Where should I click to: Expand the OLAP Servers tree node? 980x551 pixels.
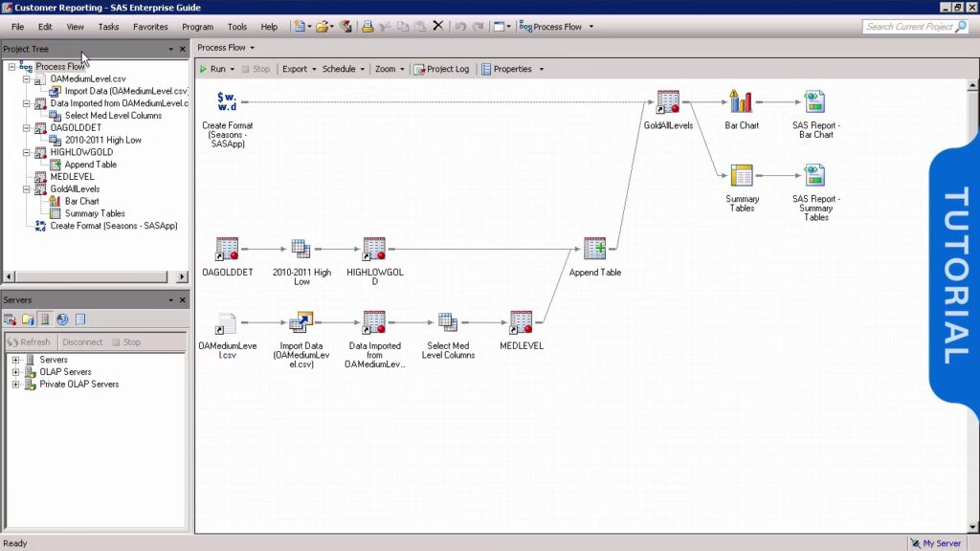[15, 372]
